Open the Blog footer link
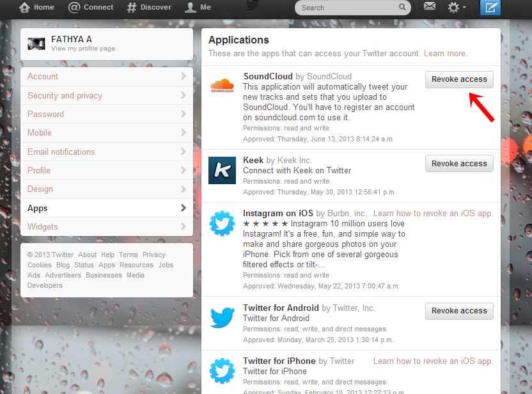 [63, 265]
